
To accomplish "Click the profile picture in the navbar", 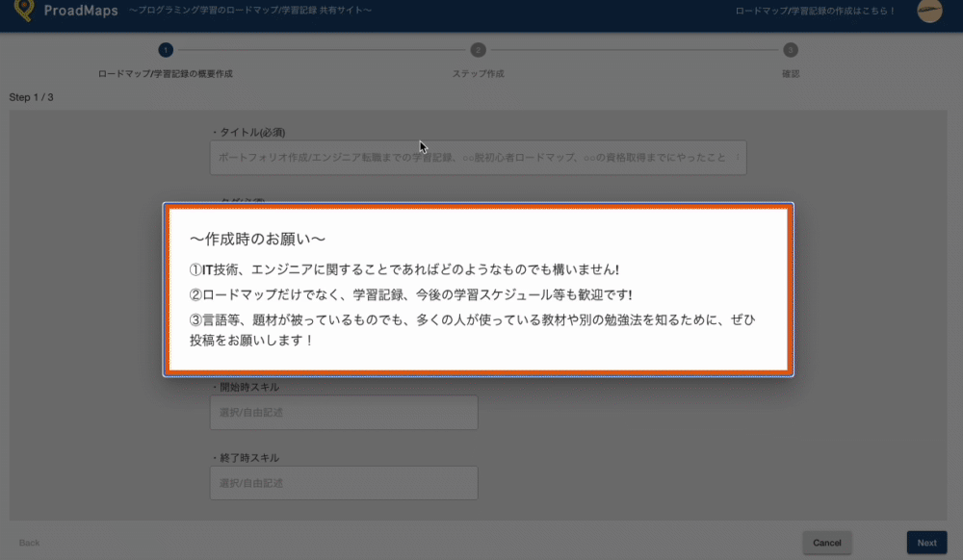I will [928, 13].
